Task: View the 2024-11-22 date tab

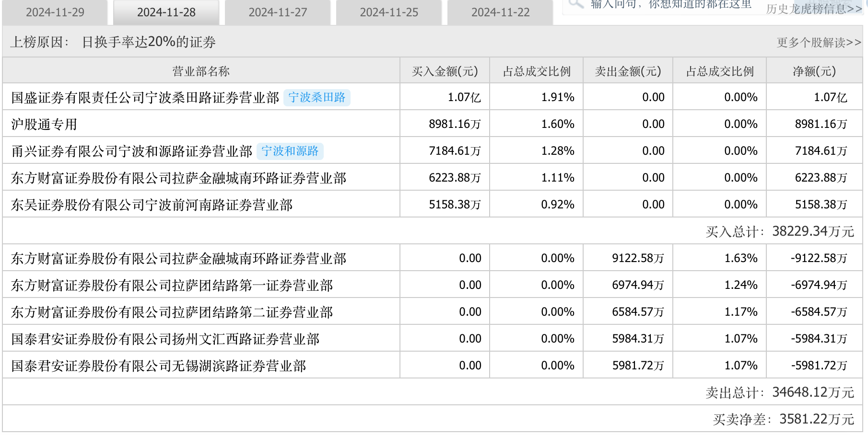Action: 500,12
